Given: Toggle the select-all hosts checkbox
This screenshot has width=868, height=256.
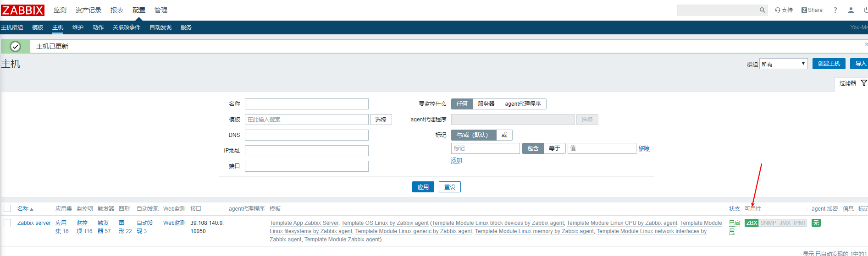Looking at the screenshot, I should pos(7,209).
